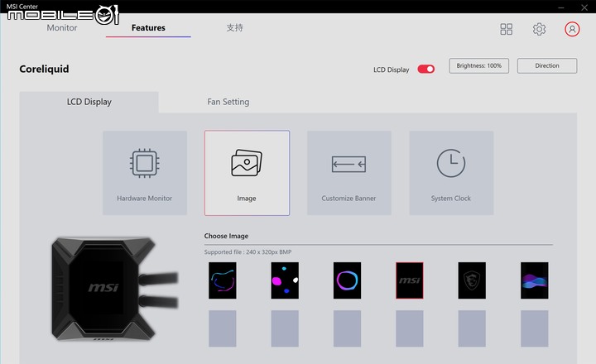The width and height of the screenshot is (596, 364).
Task: Click the Direction button
Action: point(547,65)
